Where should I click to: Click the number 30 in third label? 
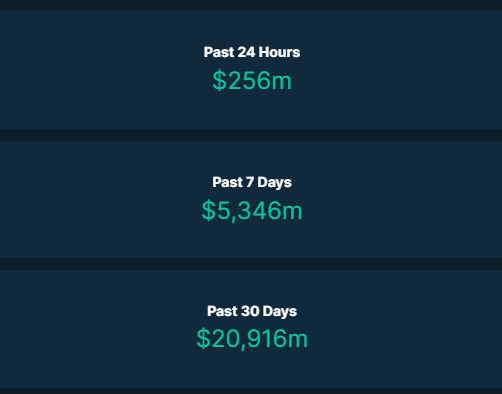250,311
